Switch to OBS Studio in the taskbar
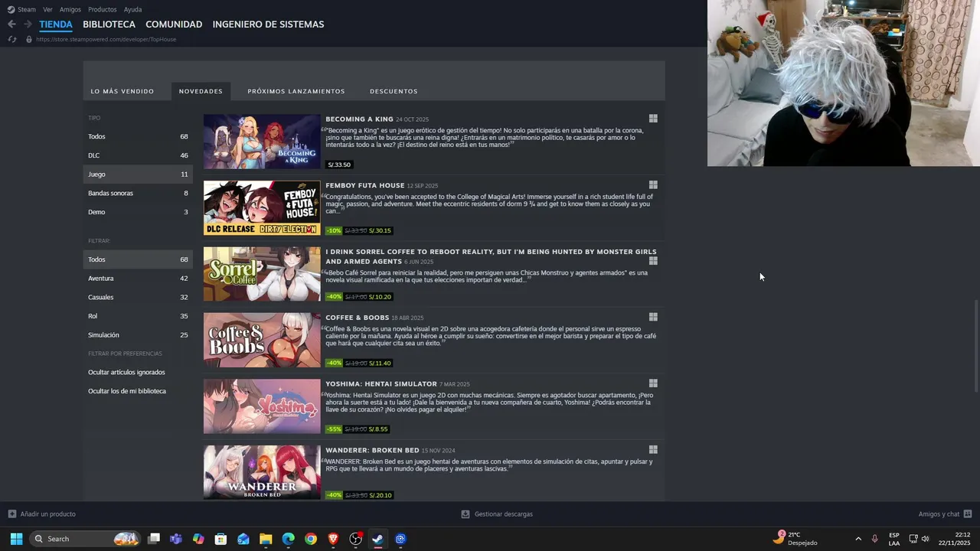Screen dimensions: 980x551 tap(355, 539)
